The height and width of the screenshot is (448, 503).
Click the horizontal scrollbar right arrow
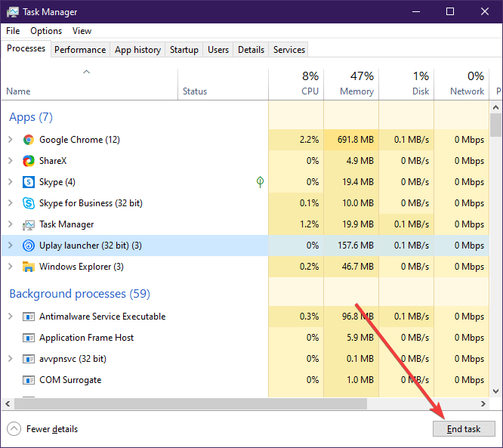(x=483, y=403)
